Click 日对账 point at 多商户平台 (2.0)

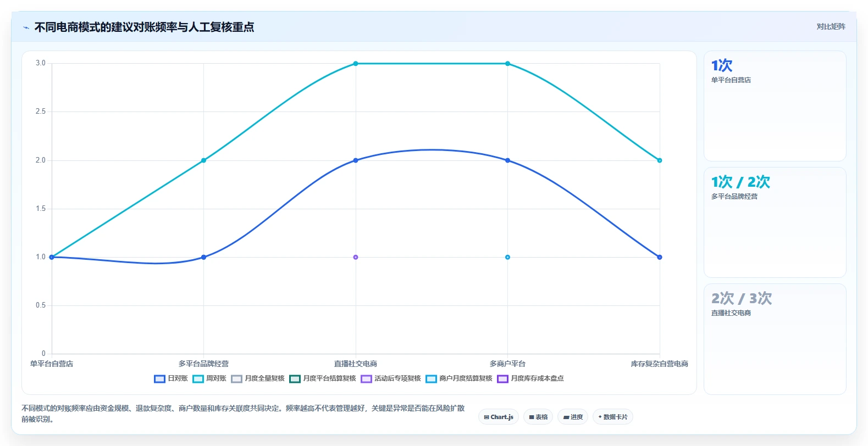507,160
